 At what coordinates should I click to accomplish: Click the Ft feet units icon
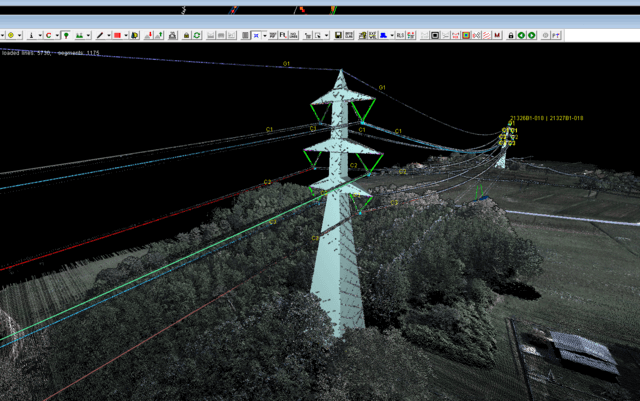(282, 36)
